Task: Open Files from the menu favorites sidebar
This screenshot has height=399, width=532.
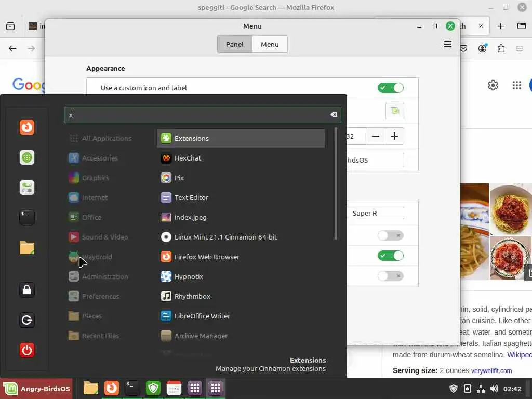Action: pos(27,248)
